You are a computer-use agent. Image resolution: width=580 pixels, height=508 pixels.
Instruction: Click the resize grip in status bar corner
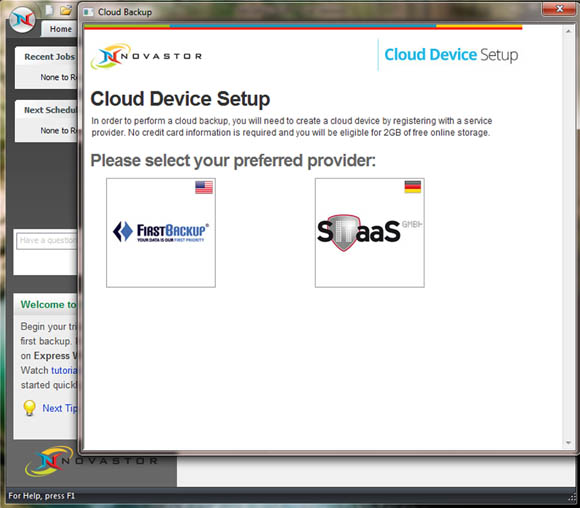coord(572,497)
